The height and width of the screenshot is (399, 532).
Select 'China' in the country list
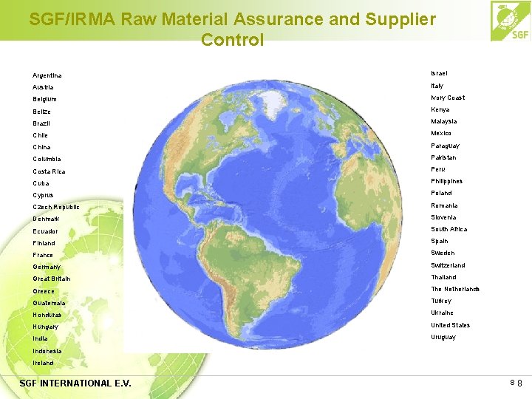41,147
